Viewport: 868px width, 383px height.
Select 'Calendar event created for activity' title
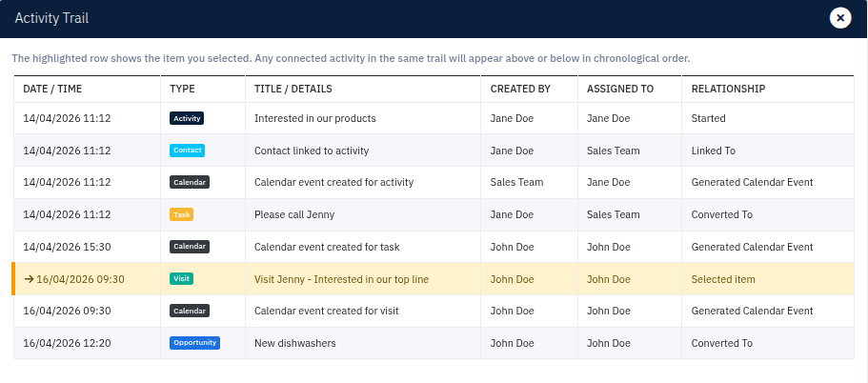333,183
